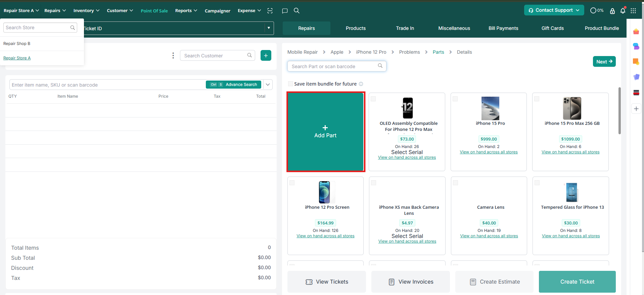Tick checkbox on iPhone 12 Pro Screen card
This screenshot has height=295, width=644.
pyautogui.click(x=292, y=183)
